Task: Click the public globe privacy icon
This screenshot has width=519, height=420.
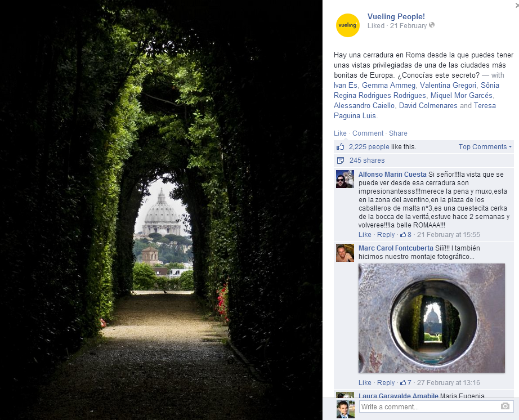Action: tap(432, 25)
